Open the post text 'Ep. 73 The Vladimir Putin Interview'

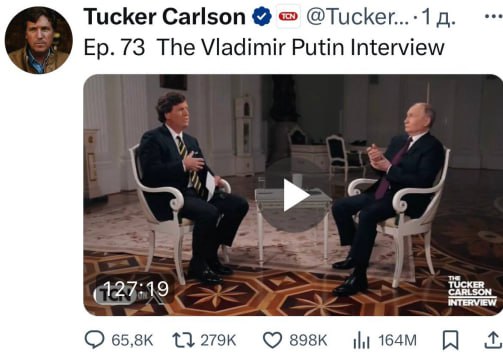point(264,47)
